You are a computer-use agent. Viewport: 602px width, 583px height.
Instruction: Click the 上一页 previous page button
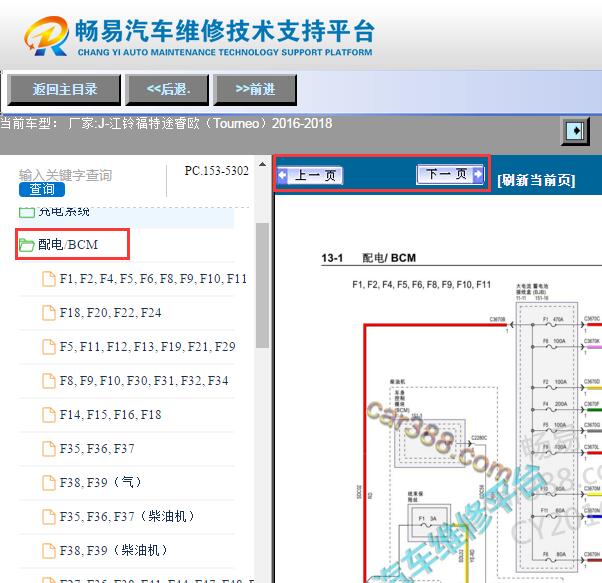pyautogui.click(x=310, y=175)
